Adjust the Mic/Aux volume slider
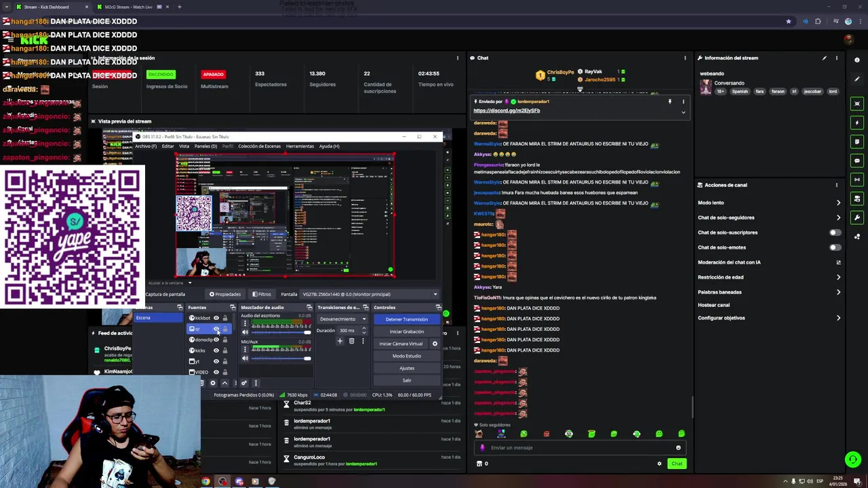The image size is (868, 488). pyautogui.click(x=281, y=359)
